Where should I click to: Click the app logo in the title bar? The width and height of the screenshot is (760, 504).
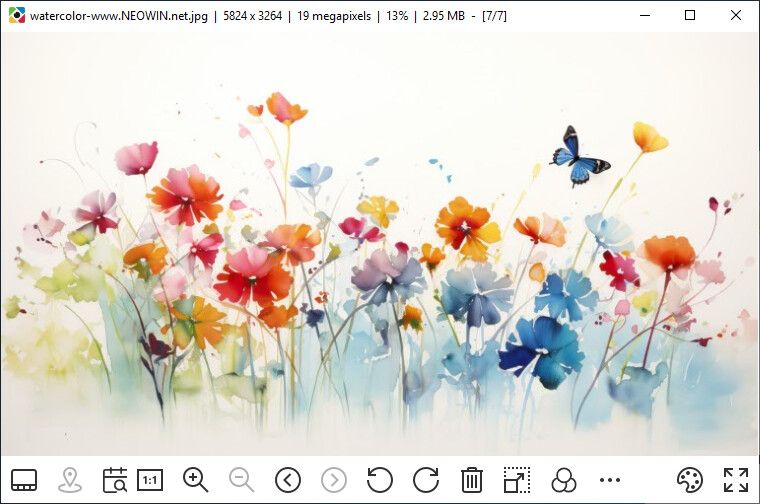[17, 16]
